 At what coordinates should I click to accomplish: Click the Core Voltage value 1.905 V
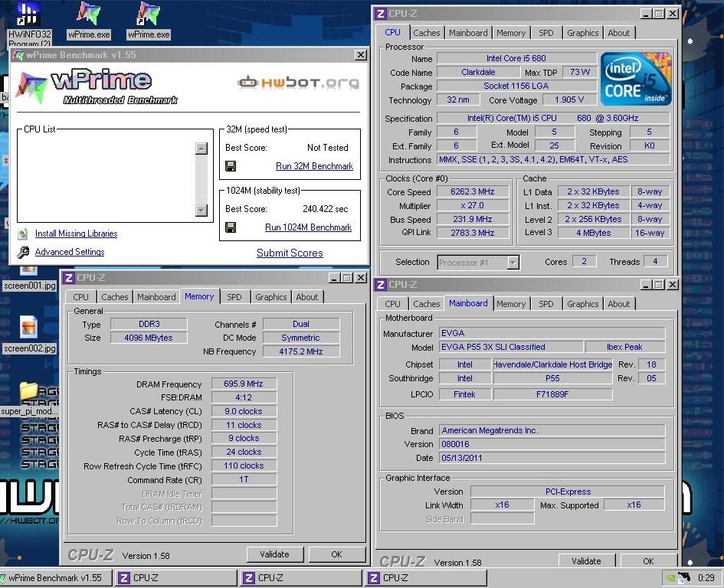[x=568, y=100]
